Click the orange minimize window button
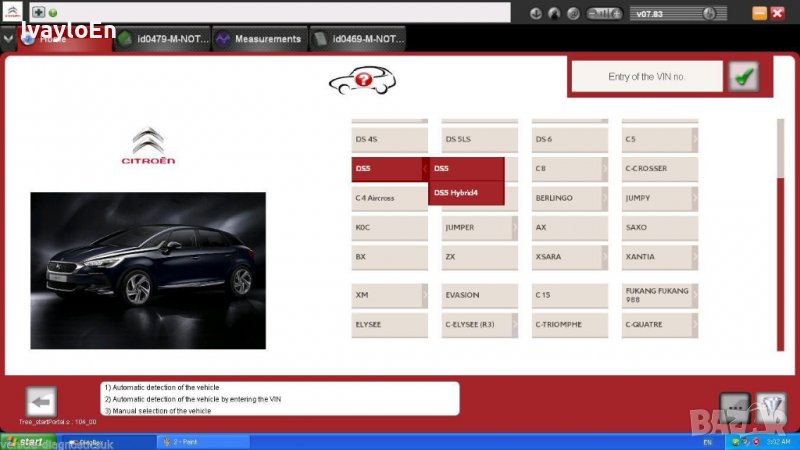Viewport: 800px width, 450px height. 760,13
